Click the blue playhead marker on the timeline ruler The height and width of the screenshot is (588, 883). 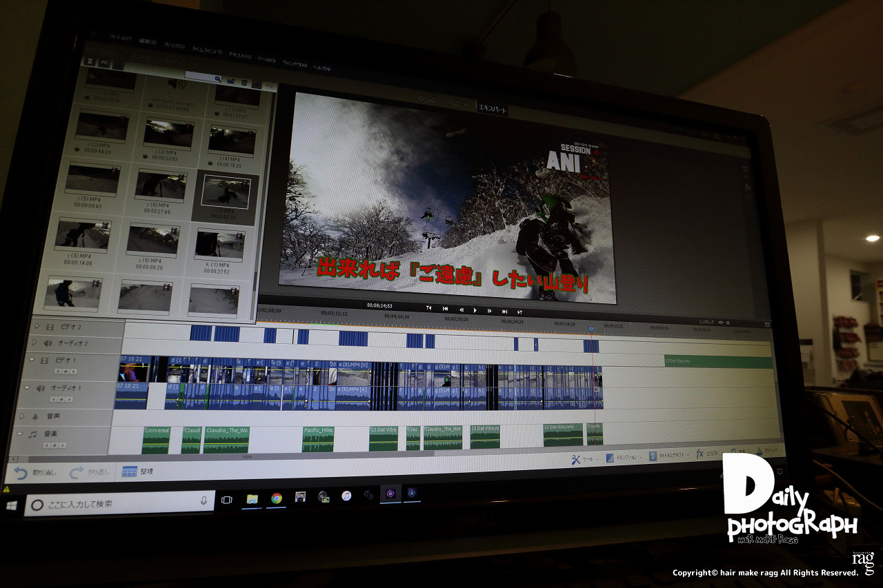(x=591, y=329)
